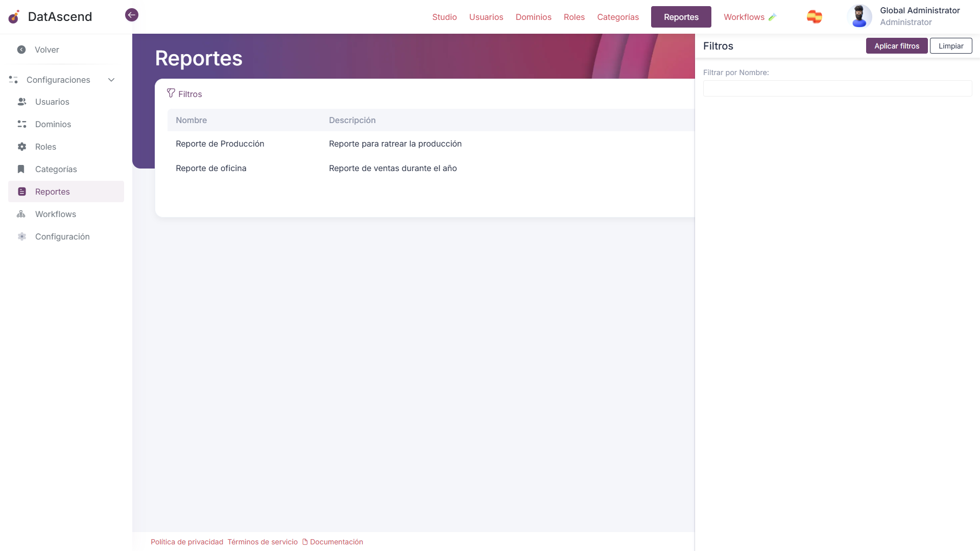The height and width of the screenshot is (551, 980).
Task: Click the Volver back arrow icon
Action: 21,50
